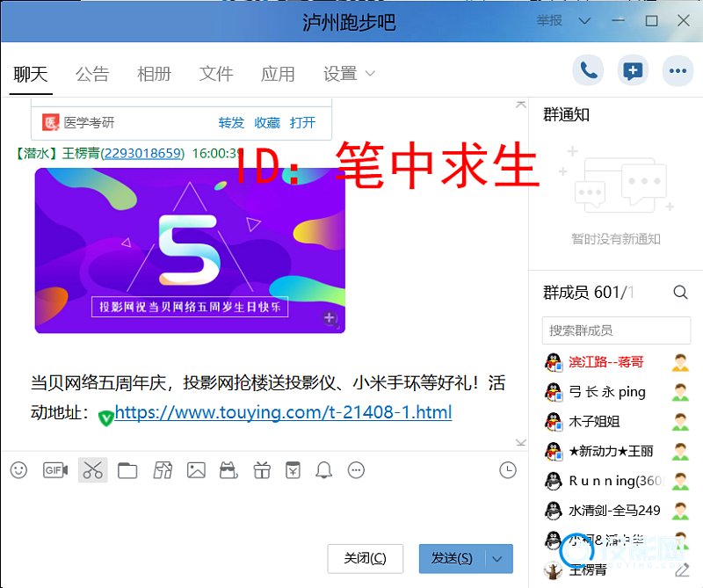Click the 发送(S) button

452,559
